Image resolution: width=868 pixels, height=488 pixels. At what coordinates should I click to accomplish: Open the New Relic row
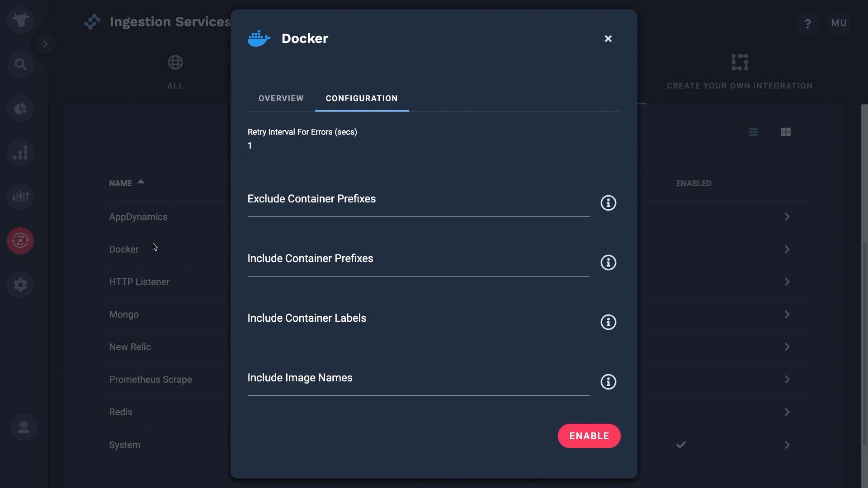click(x=130, y=347)
